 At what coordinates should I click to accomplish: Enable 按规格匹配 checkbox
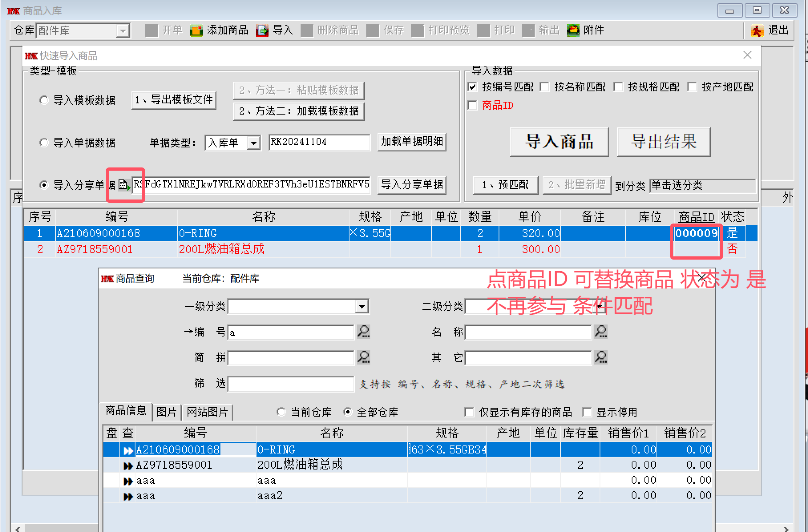(x=618, y=87)
